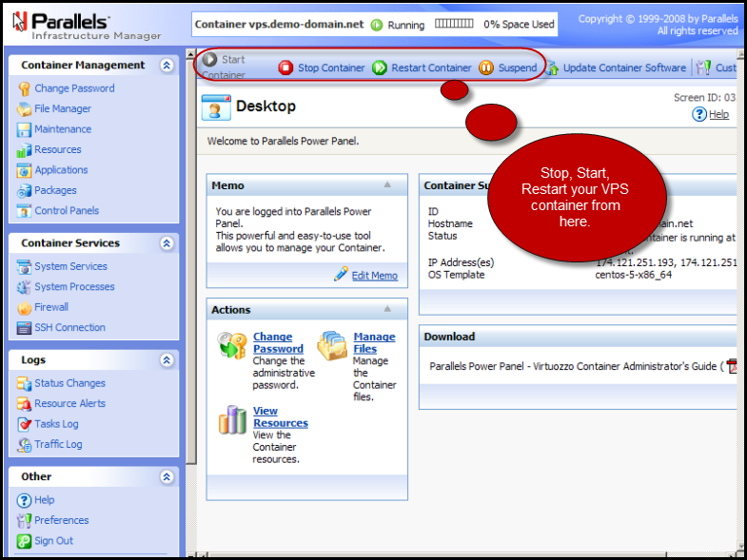
Task: Collapse the Container Services section
Action: click(x=167, y=243)
